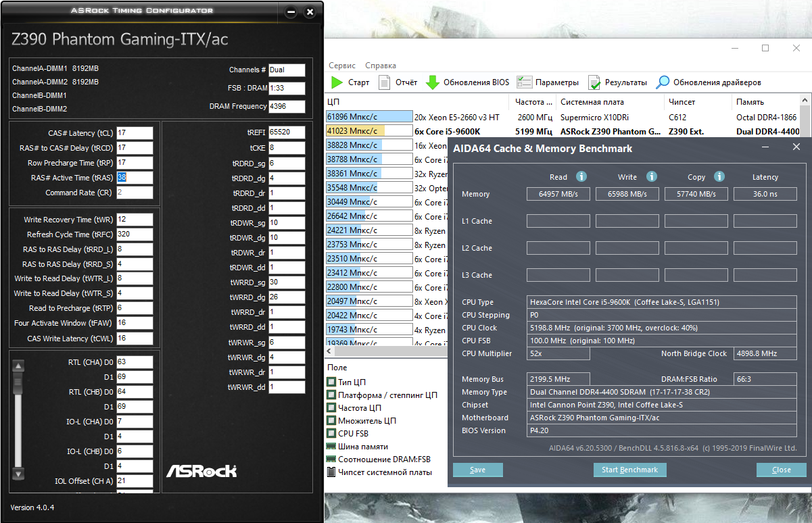Click the green Старт play icon

(337, 82)
